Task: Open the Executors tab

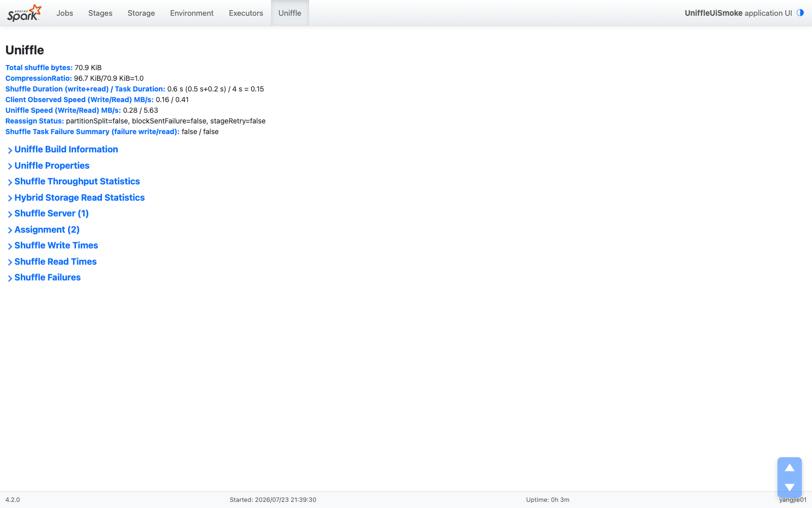Action: (x=246, y=13)
